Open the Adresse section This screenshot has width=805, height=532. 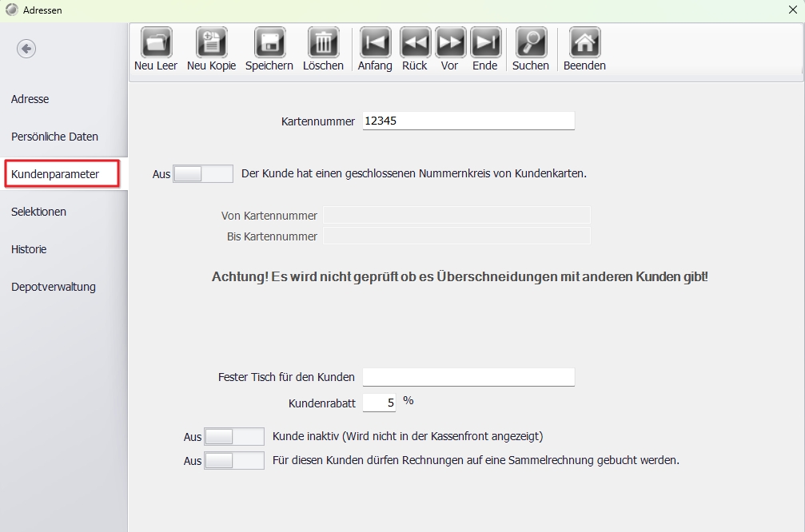click(30, 99)
